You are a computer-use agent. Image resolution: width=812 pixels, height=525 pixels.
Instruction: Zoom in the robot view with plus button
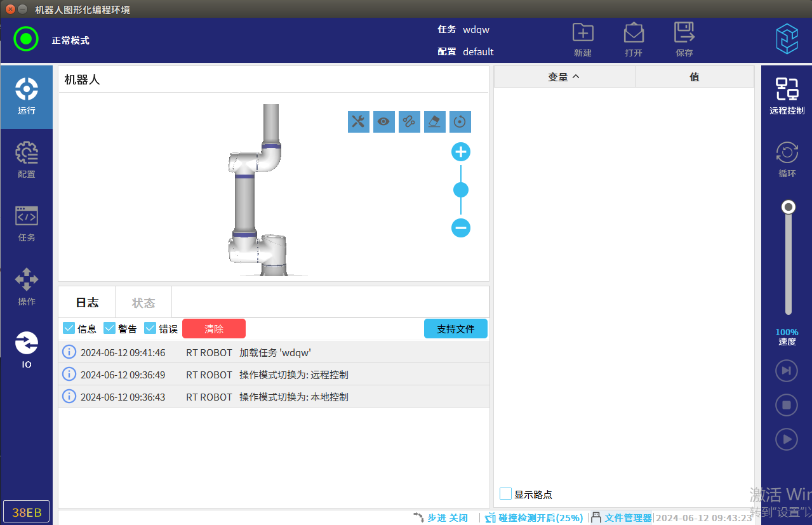point(461,152)
